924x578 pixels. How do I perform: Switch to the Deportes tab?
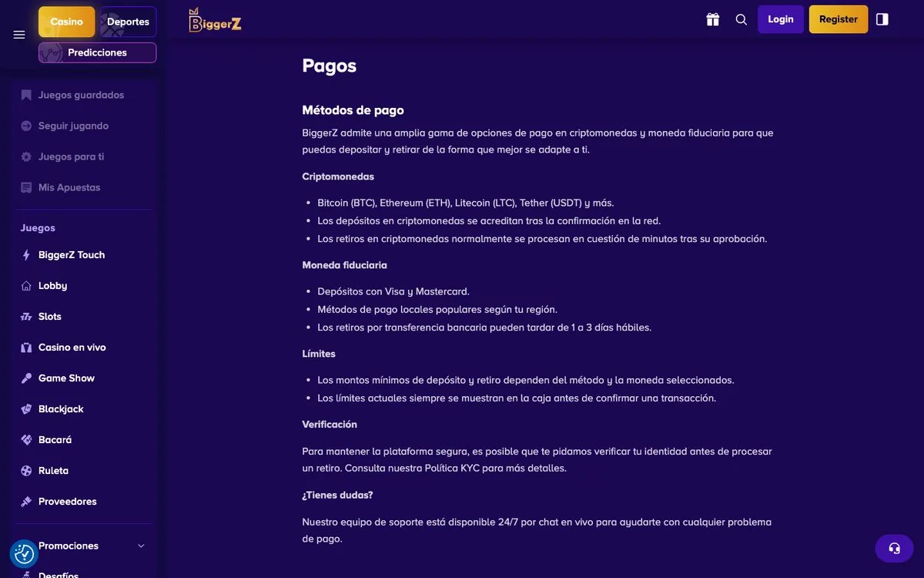pos(128,22)
